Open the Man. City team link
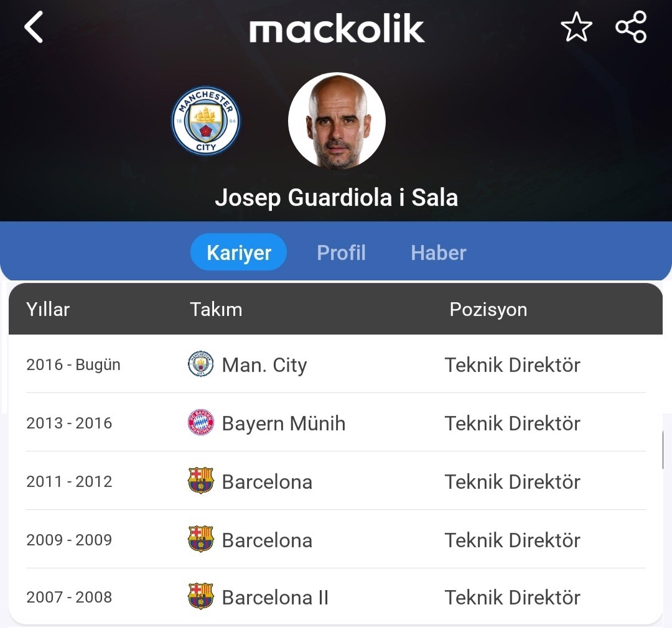Screen dimensions: 672x628 point(264,366)
